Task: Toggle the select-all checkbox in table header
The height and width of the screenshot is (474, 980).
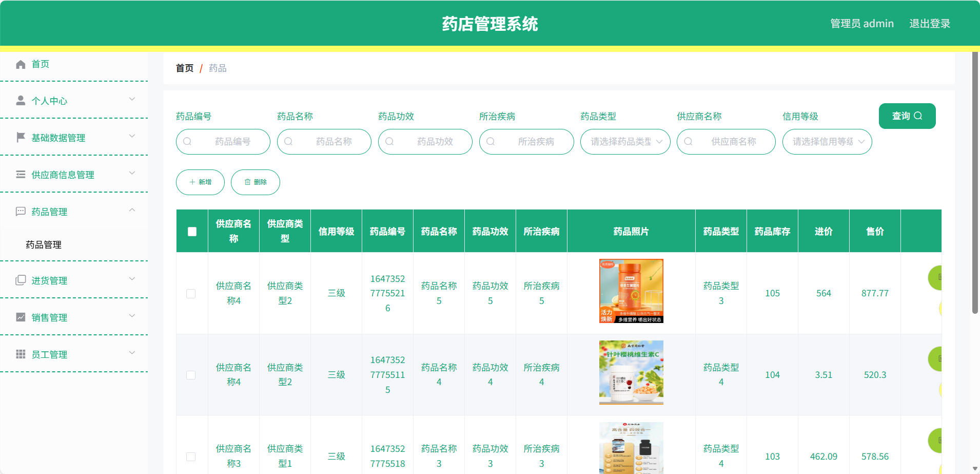Action: [192, 232]
